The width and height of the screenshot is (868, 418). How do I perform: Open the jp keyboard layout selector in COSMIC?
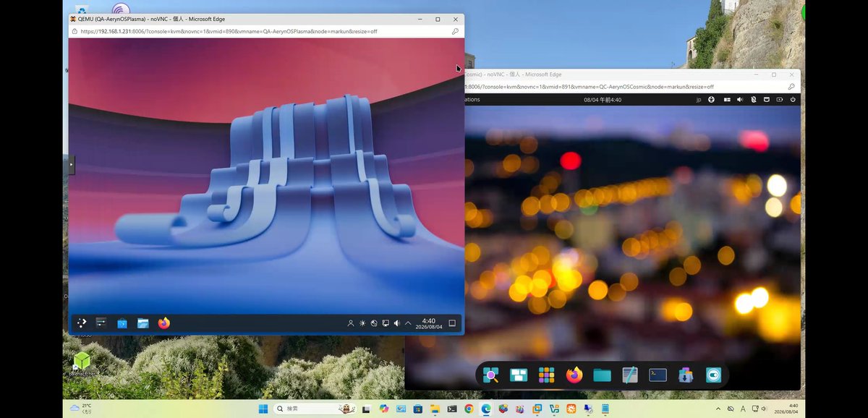click(x=699, y=100)
